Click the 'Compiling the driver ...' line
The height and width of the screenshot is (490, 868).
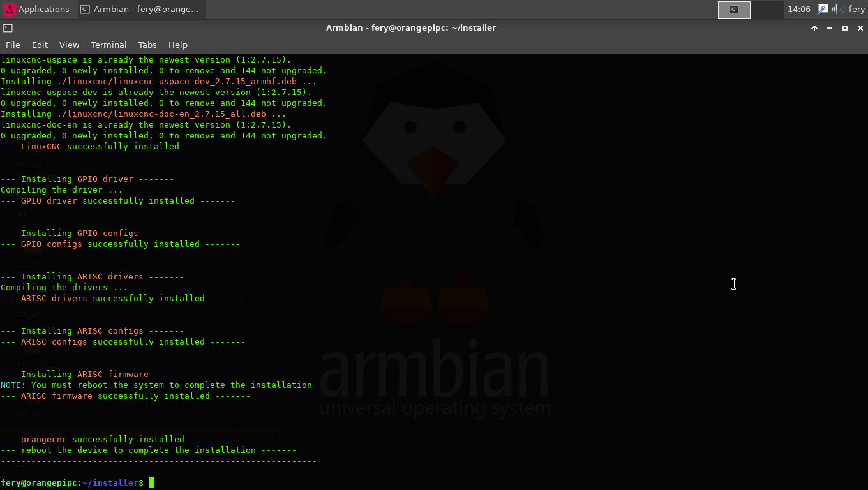click(62, 190)
